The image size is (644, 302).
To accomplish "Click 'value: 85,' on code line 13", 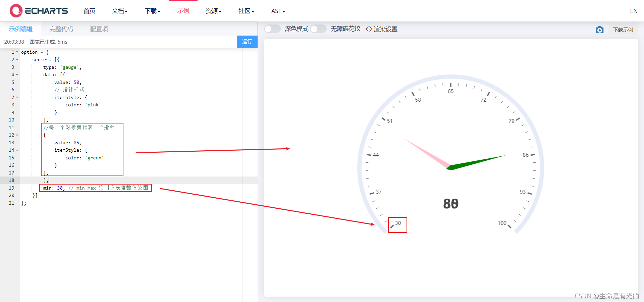I will tap(68, 143).
